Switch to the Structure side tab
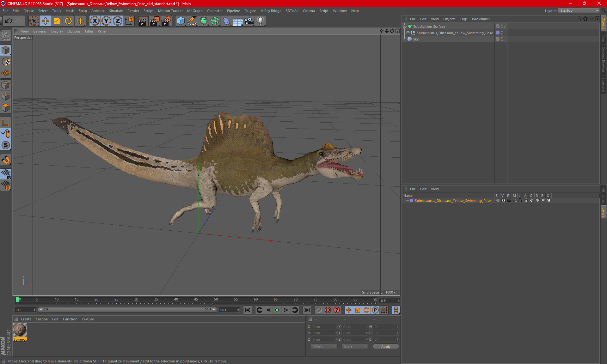 point(604,84)
